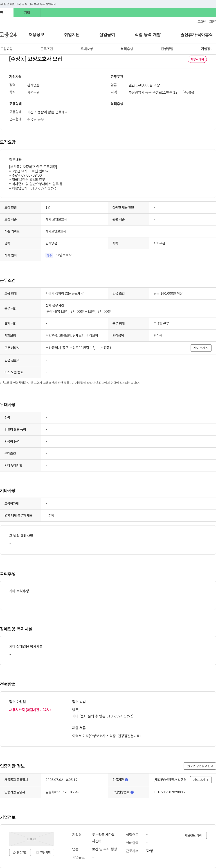Go to the 고용24 home logo
Image resolution: width=216 pixels, height=868 pixels.
(x=8, y=35)
